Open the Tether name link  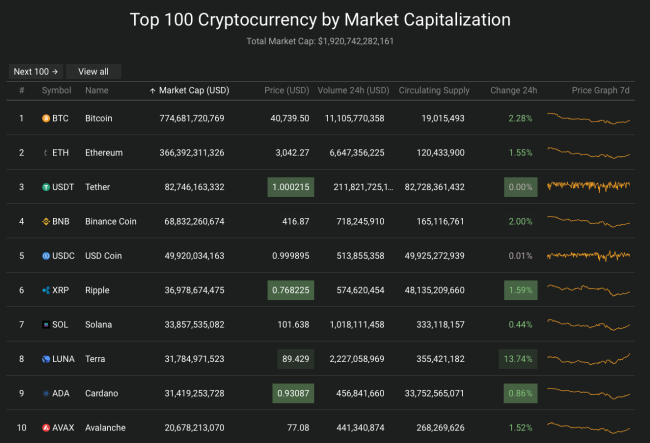click(x=97, y=187)
